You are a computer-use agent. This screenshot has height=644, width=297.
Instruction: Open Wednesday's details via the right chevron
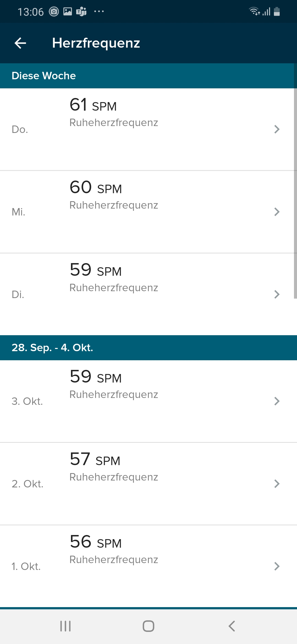click(x=277, y=212)
